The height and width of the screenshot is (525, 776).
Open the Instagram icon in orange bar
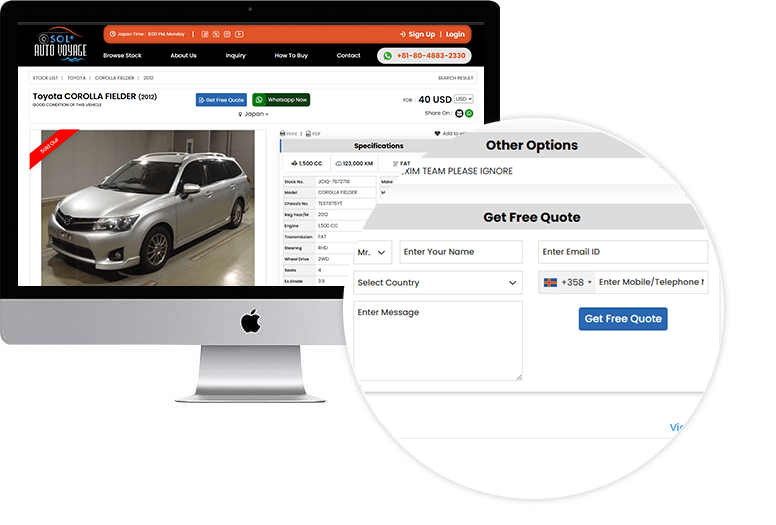click(227, 34)
